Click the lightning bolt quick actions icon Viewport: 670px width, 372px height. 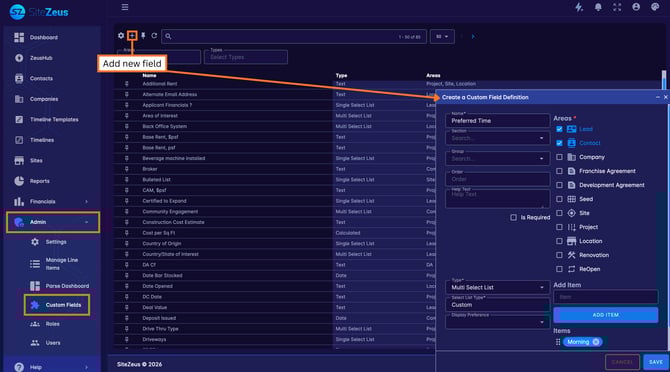(x=579, y=7)
